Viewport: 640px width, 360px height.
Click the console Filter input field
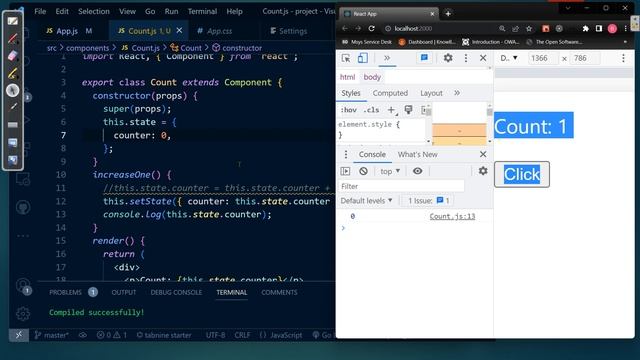click(401, 186)
